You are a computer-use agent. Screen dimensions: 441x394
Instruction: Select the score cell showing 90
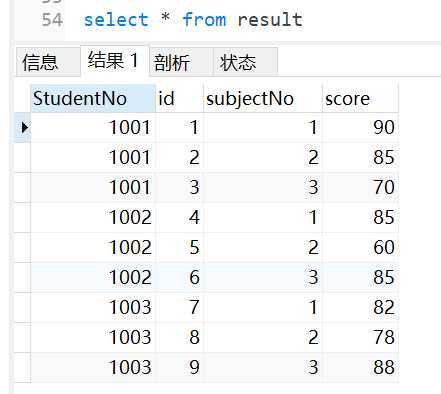pos(360,128)
